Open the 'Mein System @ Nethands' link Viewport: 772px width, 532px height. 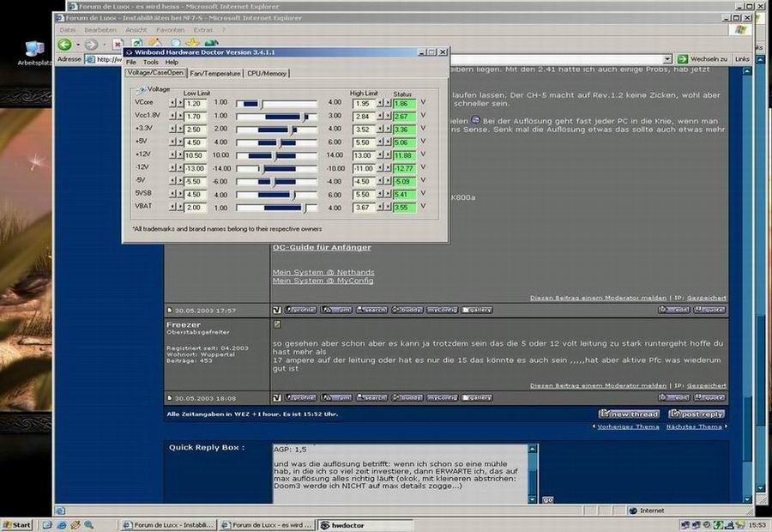(x=323, y=272)
